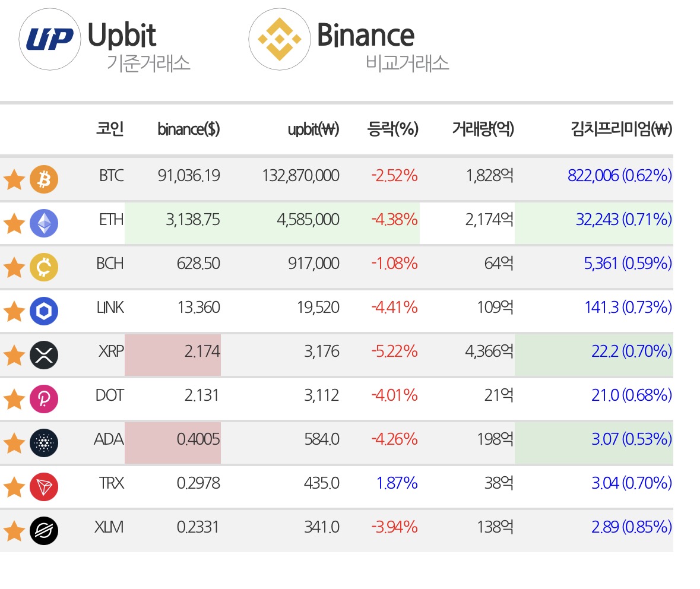Toggle the favorite star for BCH
Viewport: 700px width, 589px height.
tap(14, 267)
